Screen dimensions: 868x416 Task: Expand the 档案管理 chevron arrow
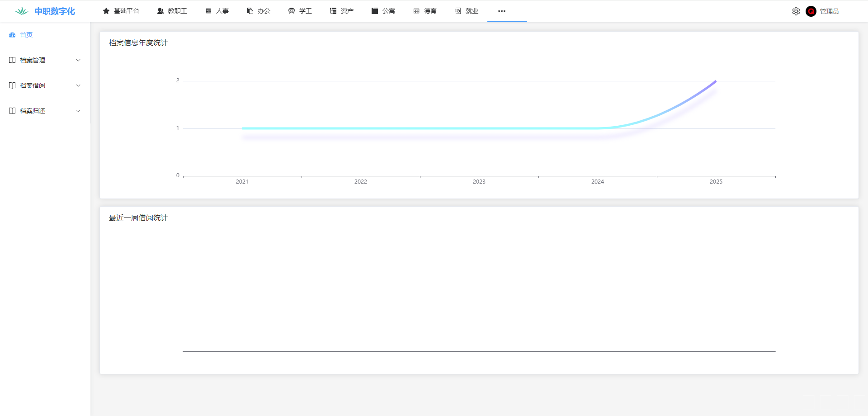click(78, 60)
